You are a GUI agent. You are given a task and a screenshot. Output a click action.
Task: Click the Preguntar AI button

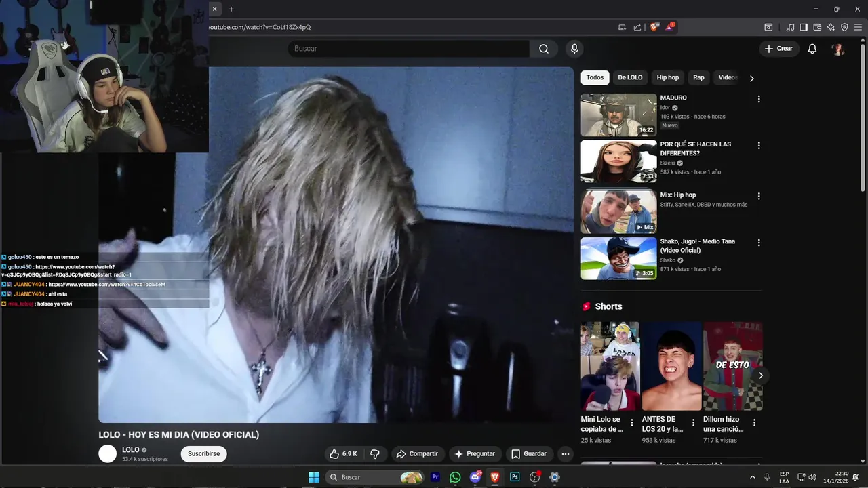coord(475,454)
